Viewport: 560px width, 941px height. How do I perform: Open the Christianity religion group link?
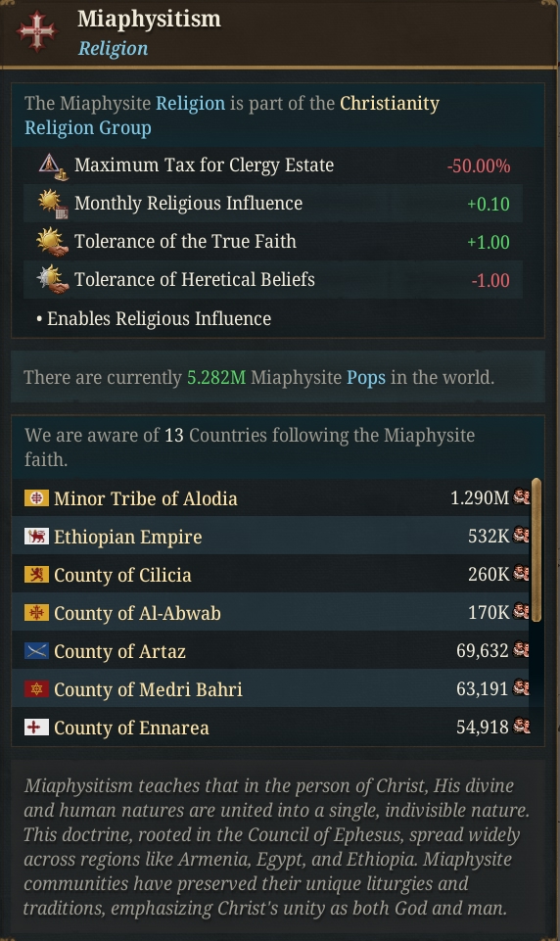point(390,103)
